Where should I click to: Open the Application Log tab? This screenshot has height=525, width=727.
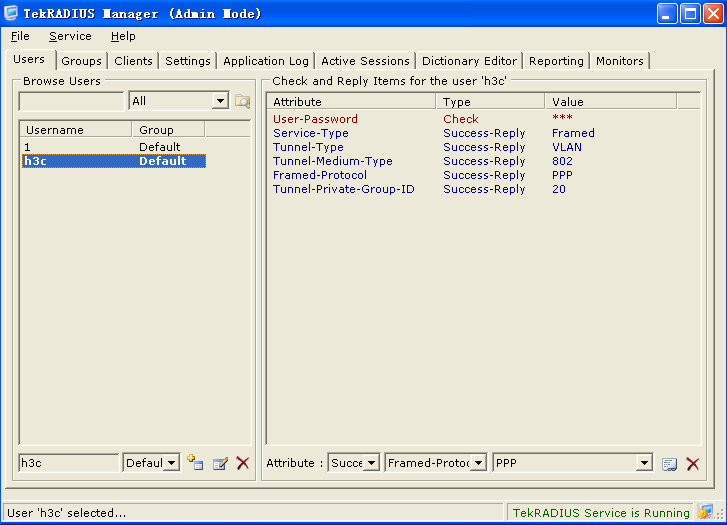pos(266,61)
